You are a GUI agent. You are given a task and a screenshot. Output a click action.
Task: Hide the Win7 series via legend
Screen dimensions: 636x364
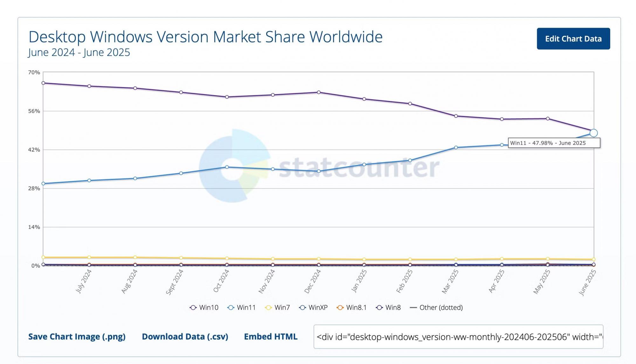coord(278,307)
